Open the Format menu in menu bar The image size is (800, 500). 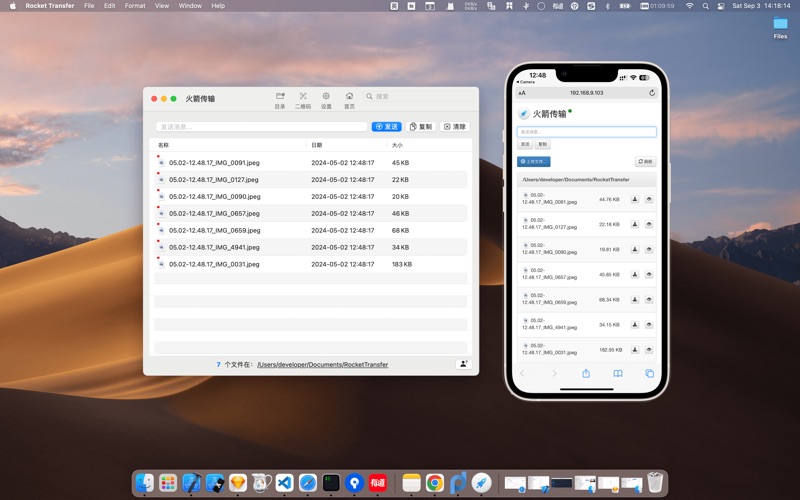(135, 6)
